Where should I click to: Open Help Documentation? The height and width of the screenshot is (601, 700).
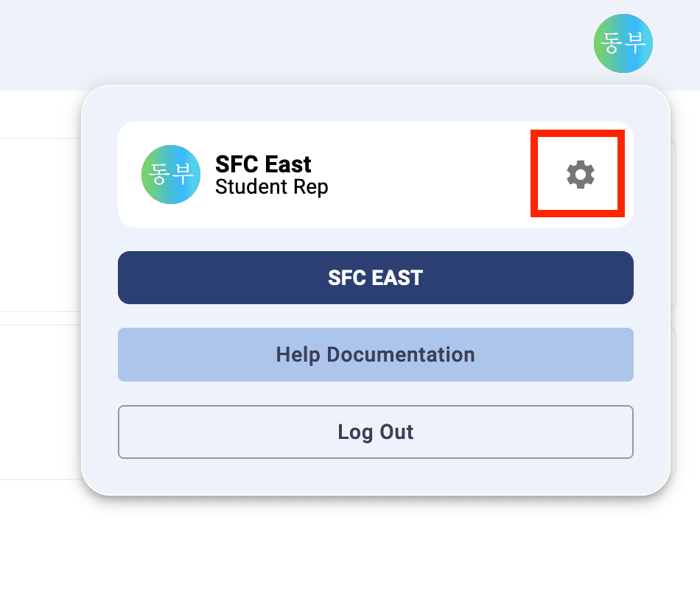click(375, 354)
